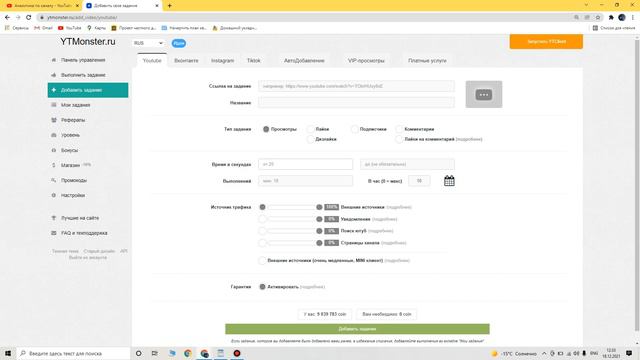
Task: Open the Windows notification center icon
Action: click(x=629, y=353)
